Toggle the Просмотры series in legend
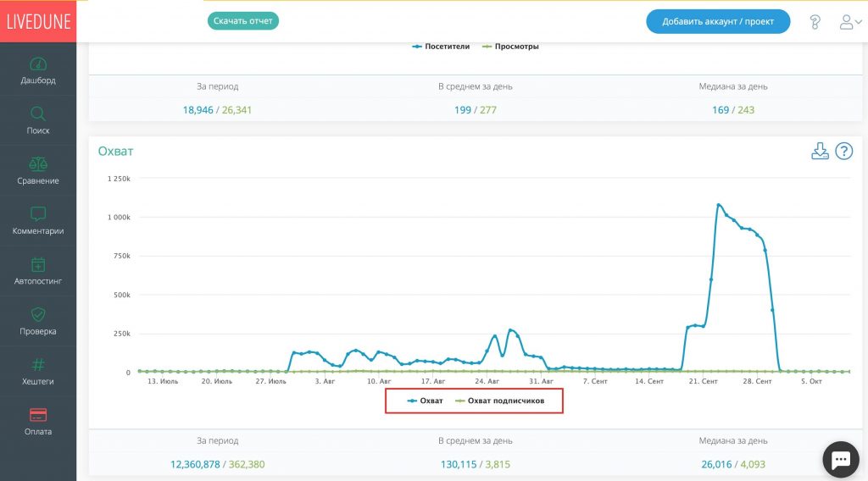 point(510,47)
